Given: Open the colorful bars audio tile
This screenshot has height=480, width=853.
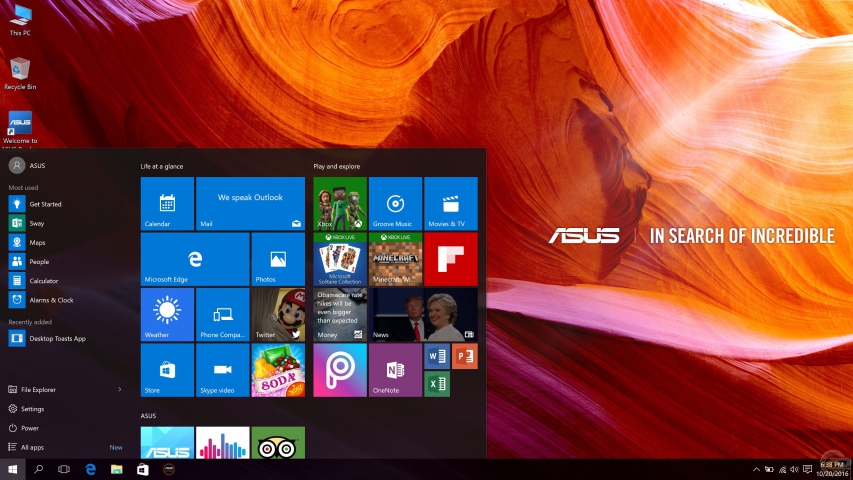Looking at the screenshot, I should click(222, 442).
